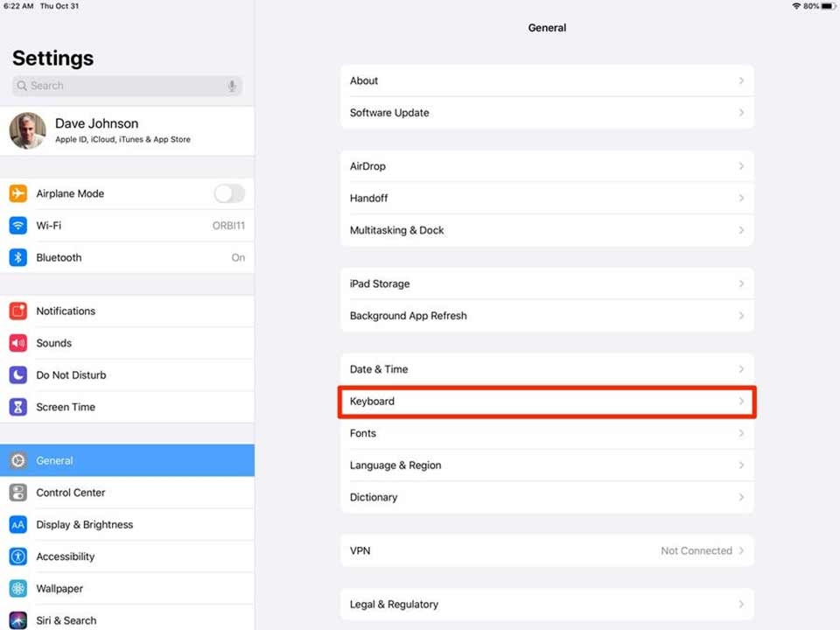Expand Multitasking & Dock chevron

[x=741, y=230]
